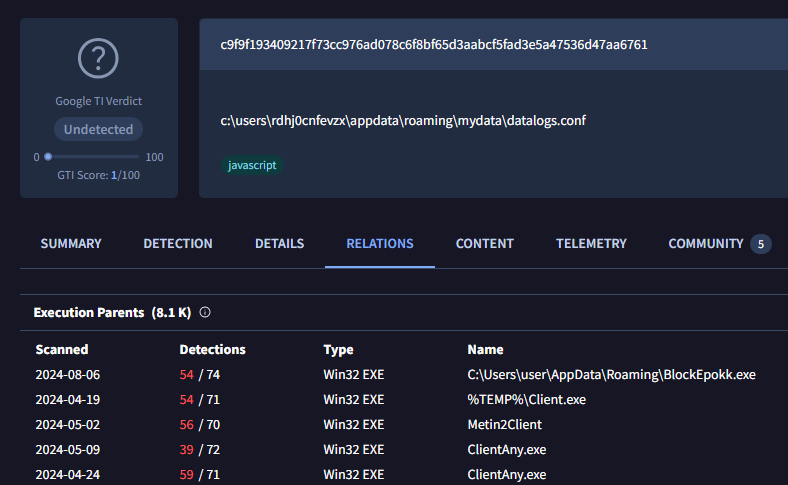Open the COMMUNITY tab

[x=706, y=244]
